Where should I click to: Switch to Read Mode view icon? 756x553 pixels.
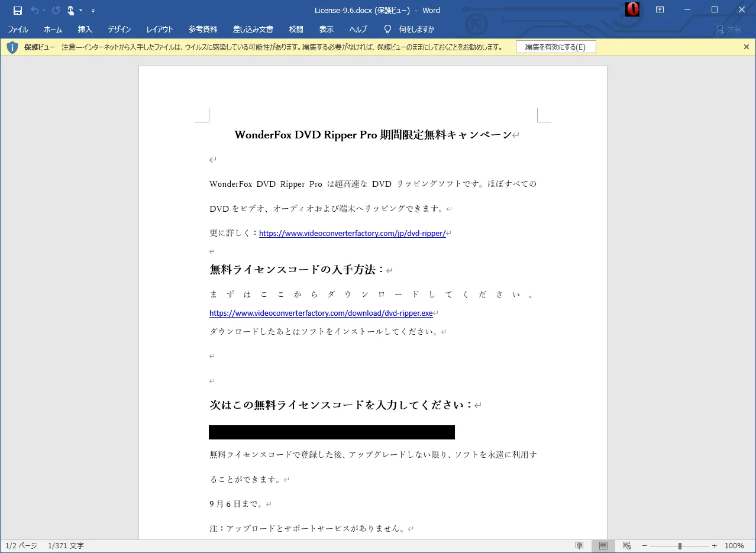tap(579, 545)
